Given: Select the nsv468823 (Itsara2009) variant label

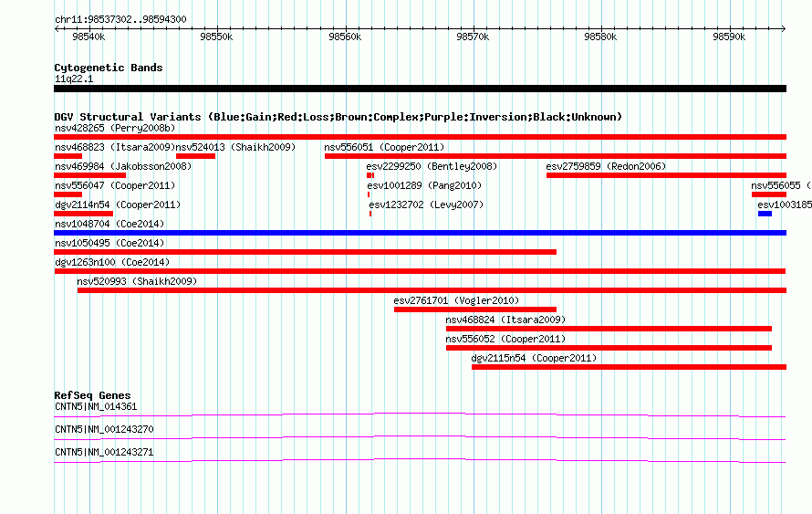Looking at the screenshot, I should click(x=115, y=147).
